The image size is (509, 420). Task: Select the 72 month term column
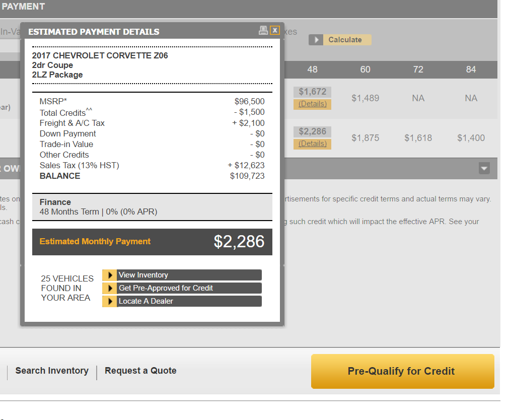[x=418, y=69]
